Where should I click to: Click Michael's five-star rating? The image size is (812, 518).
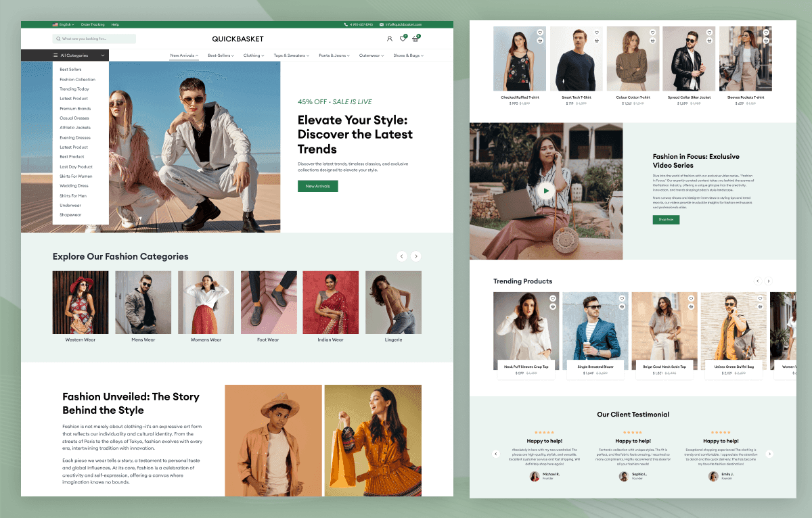[544, 432]
